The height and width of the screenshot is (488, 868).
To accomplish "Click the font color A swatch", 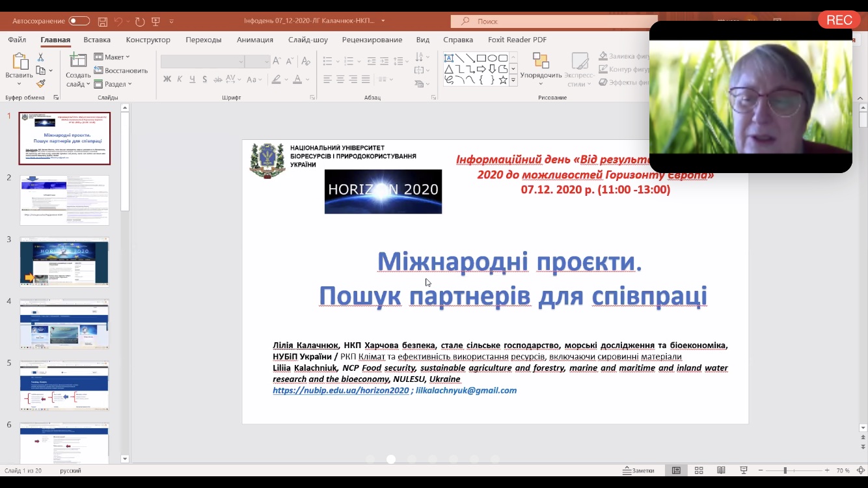I will click(297, 79).
